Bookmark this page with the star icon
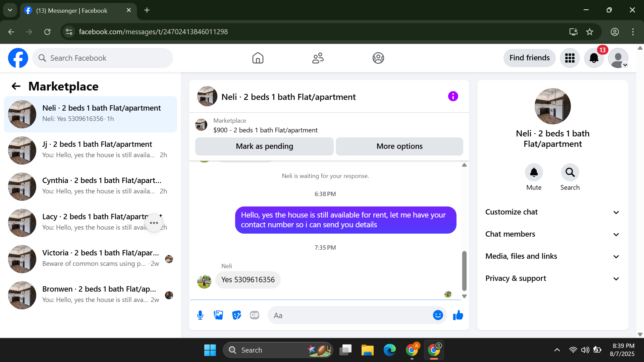 (x=590, y=32)
